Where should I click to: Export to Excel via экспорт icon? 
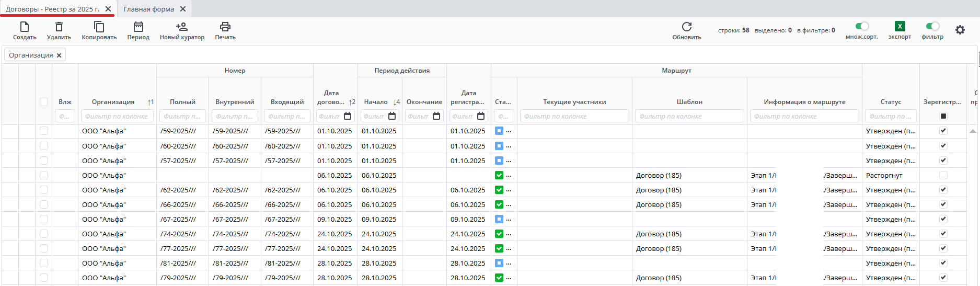900,27
